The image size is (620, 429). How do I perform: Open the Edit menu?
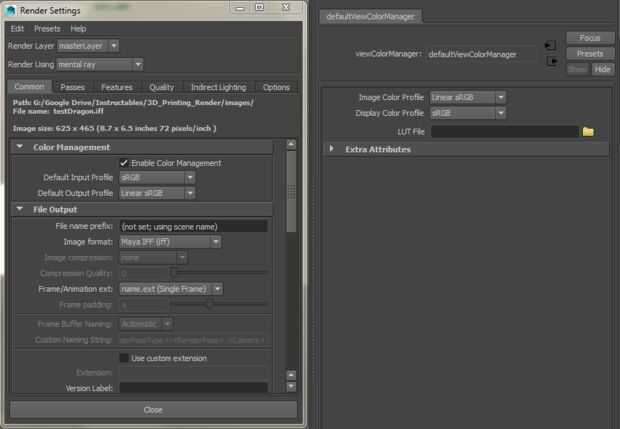tap(17, 28)
